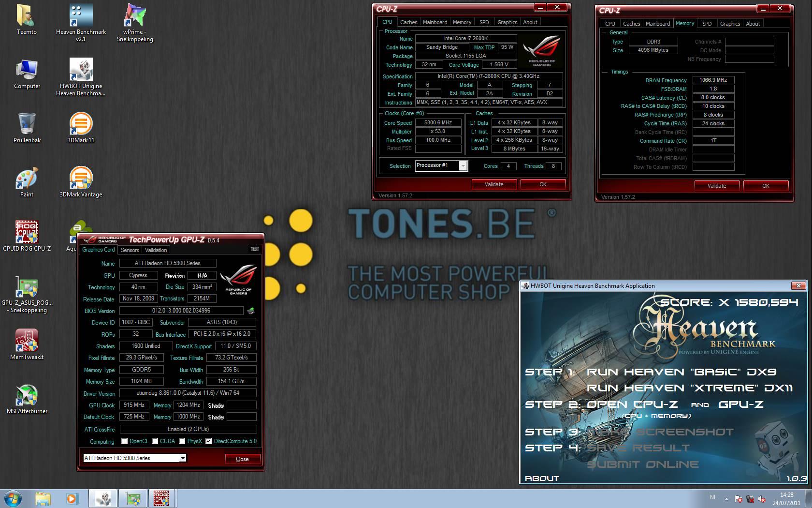Toggle the DirectCompute 5.0 checkbox

[209, 441]
